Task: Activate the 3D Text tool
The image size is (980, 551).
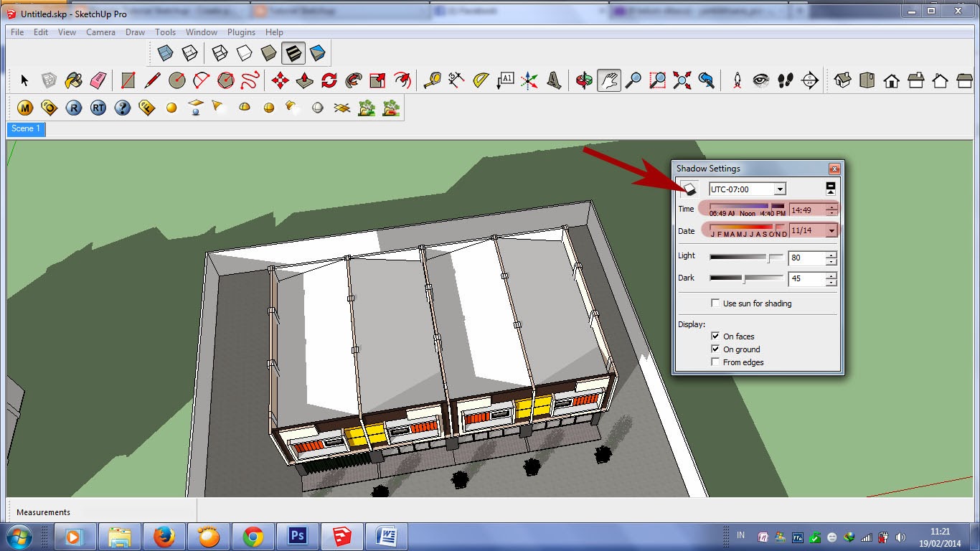Action: tap(554, 80)
